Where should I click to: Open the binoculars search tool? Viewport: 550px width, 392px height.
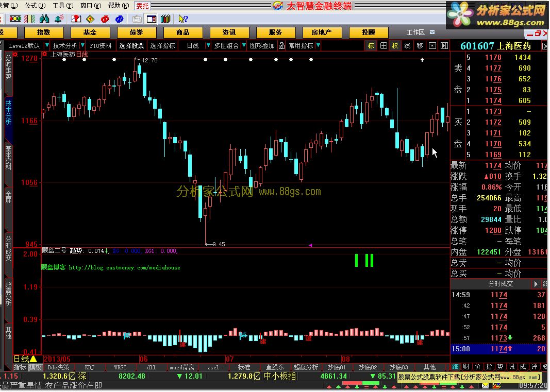[x=44, y=19]
